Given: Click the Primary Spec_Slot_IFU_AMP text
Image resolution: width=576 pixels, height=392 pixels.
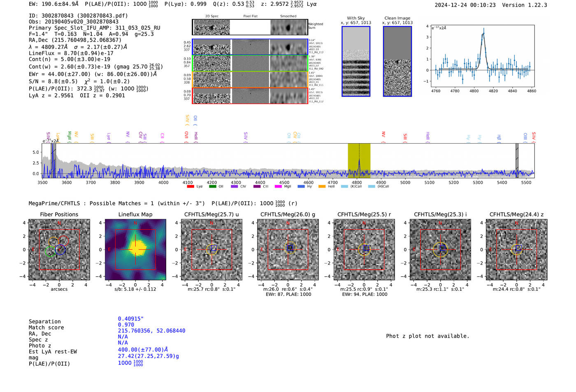Looking at the screenshot, I should [95, 28].
